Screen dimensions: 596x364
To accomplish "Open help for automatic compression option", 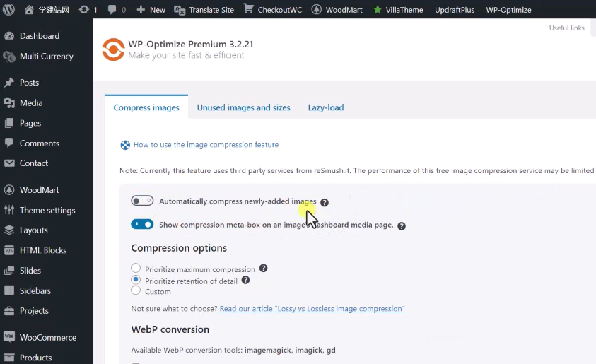I will pyautogui.click(x=325, y=203).
